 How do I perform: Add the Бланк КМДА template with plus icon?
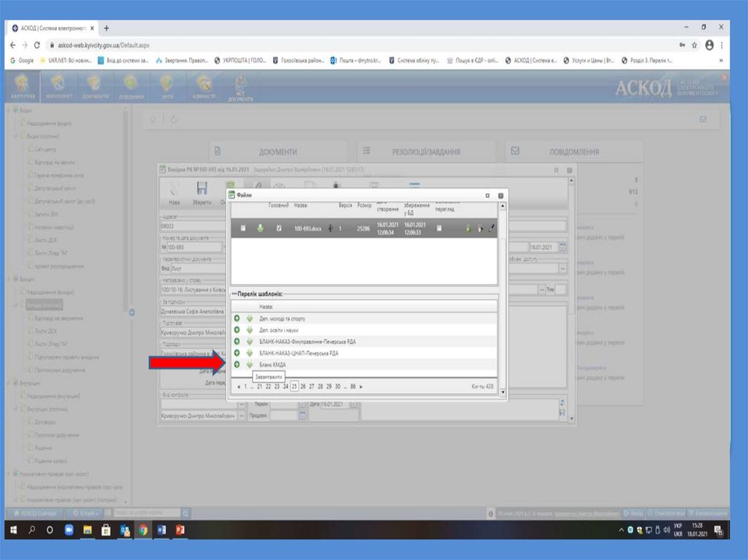click(x=237, y=364)
